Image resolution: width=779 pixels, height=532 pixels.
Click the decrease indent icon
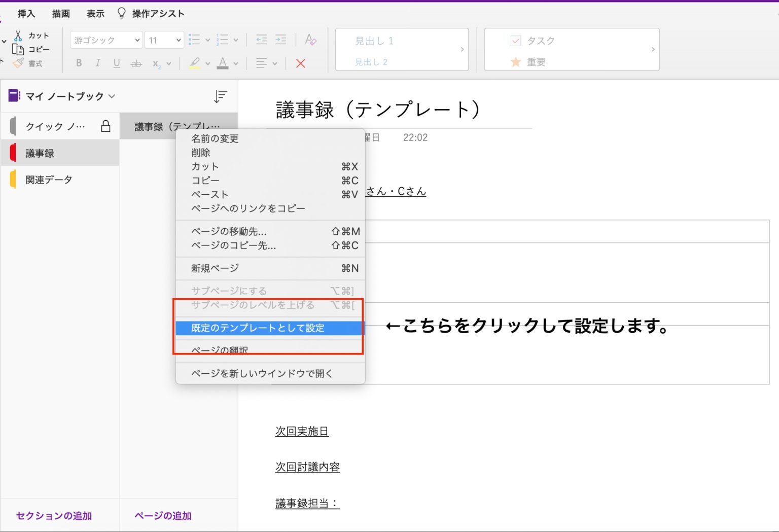tap(261, 40)
